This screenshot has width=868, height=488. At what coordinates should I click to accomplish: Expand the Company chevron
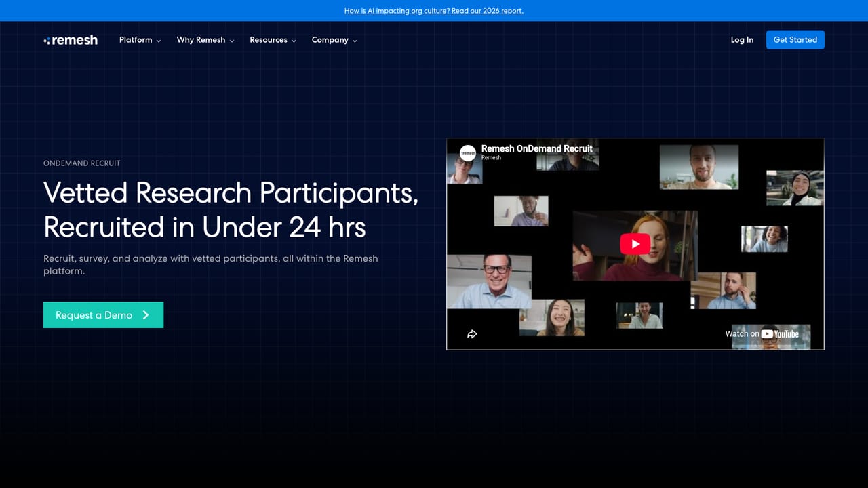point(355,41)
